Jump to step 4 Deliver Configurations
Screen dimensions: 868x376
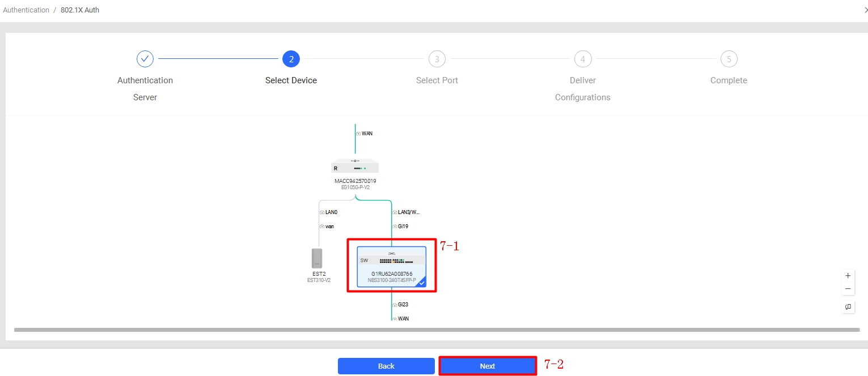[x=582, y=59]
